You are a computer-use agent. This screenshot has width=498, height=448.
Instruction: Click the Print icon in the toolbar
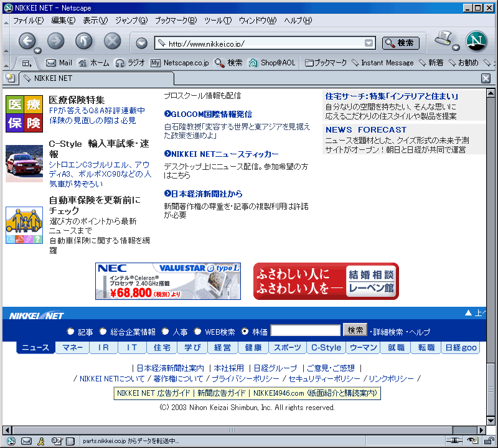pyautogui.click(x=443, y=39)
